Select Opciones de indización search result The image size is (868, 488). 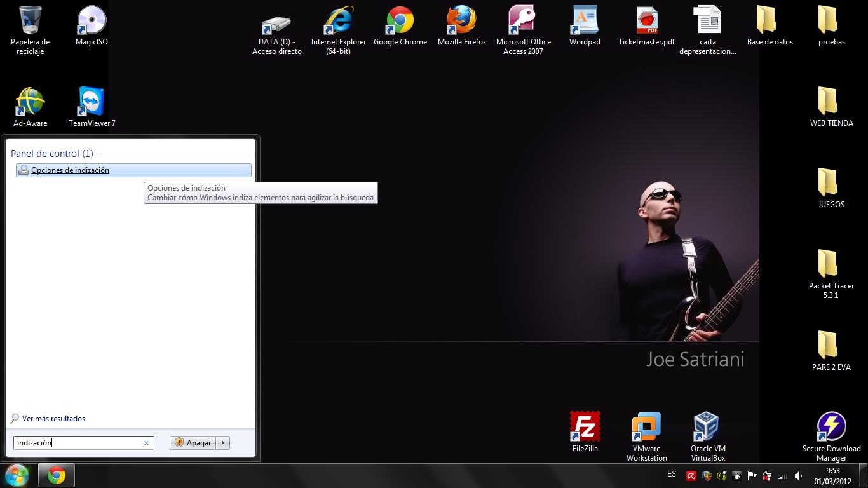tap(70, 170)
